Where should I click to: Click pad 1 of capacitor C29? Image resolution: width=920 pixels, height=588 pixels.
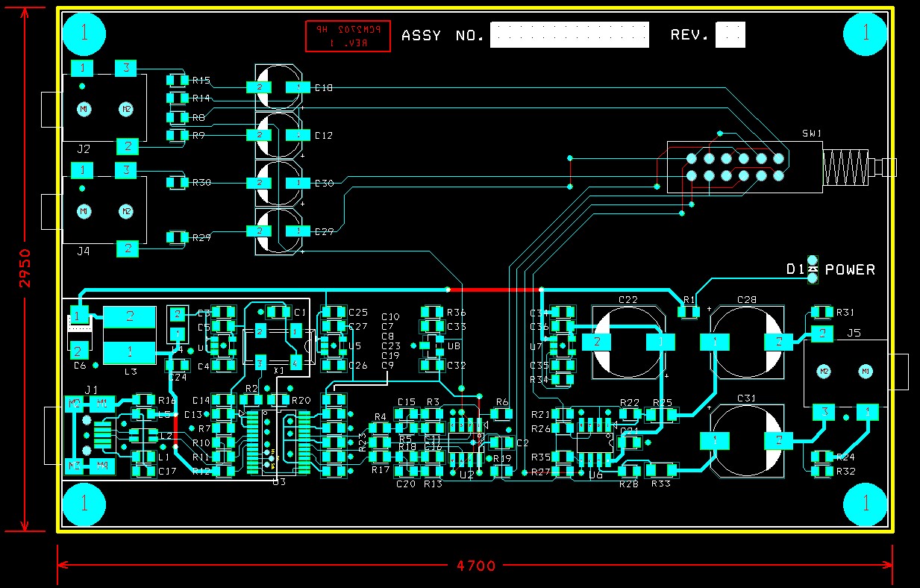[x=298, y=231]
